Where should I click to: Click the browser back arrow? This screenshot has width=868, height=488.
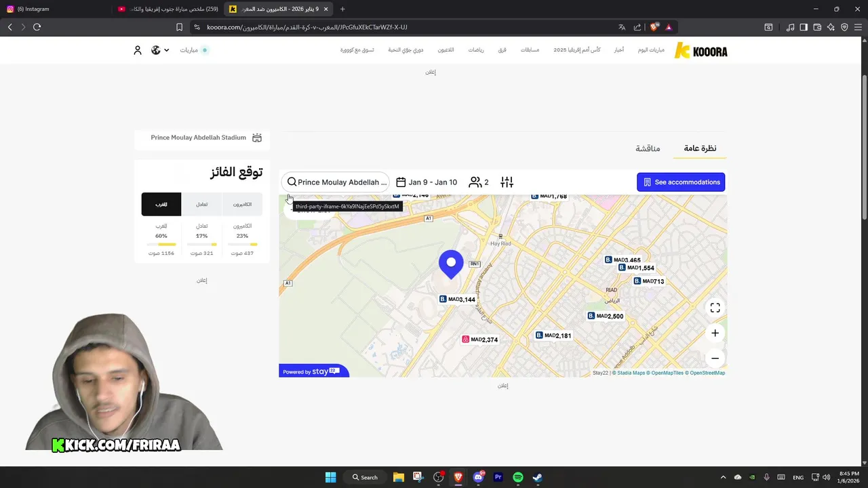[x=10, y=27]
